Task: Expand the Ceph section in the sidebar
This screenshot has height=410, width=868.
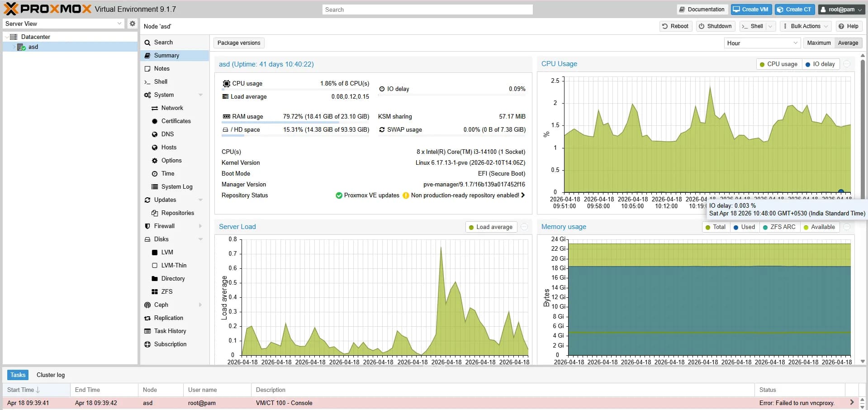Action: coord(200,305)
